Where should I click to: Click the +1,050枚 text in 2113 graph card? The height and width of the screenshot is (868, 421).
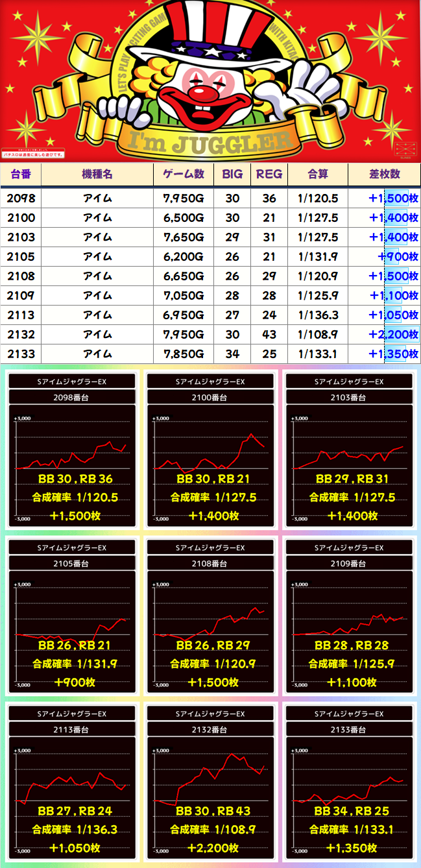[72, 848]
